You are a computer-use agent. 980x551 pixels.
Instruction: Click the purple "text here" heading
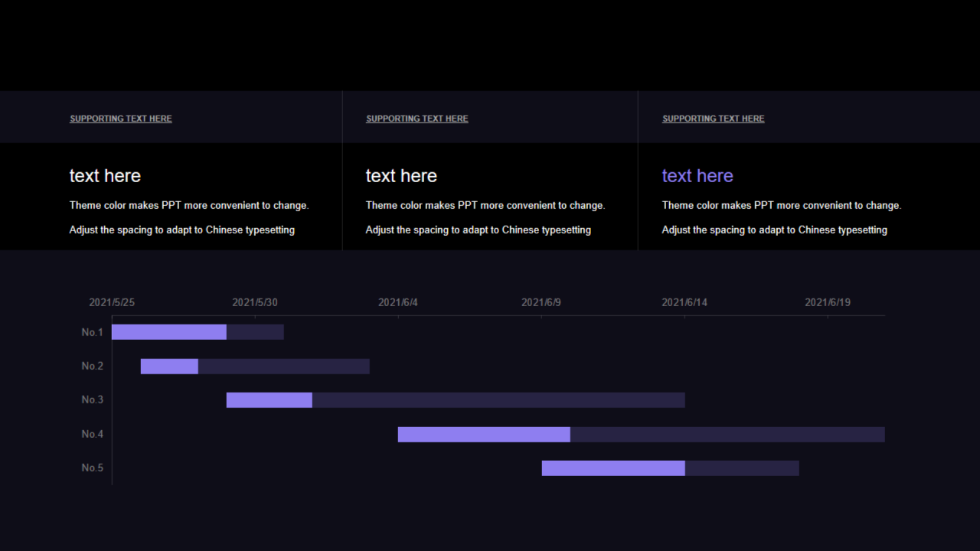point(697,176)
